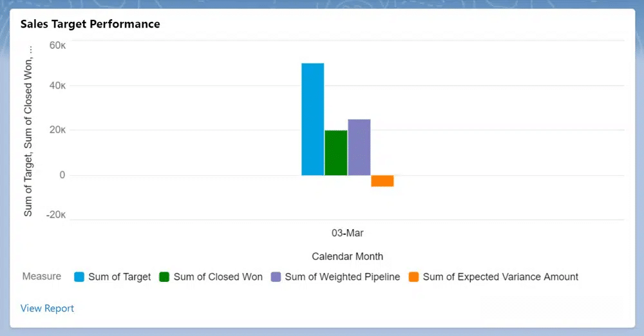Click the orange legend swatch
Image resolution: width=644 pixels, height=336 pixels.
pos(413,277)
